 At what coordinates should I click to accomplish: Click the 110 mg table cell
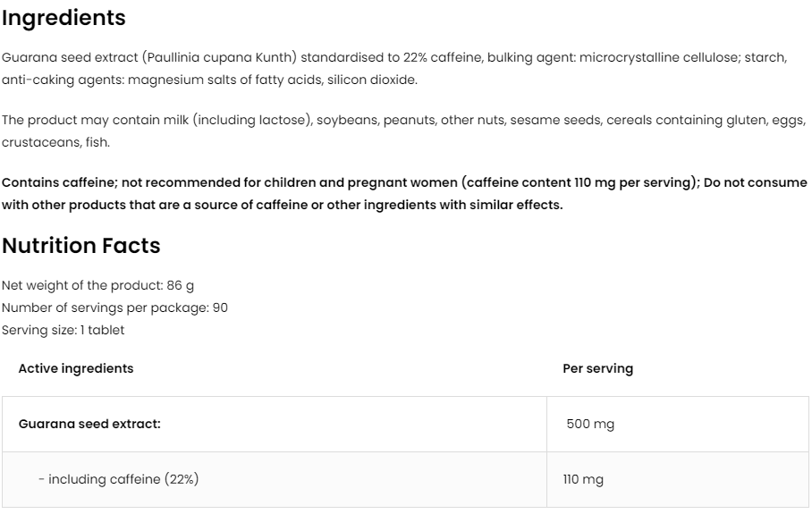(x=583, y=480)
